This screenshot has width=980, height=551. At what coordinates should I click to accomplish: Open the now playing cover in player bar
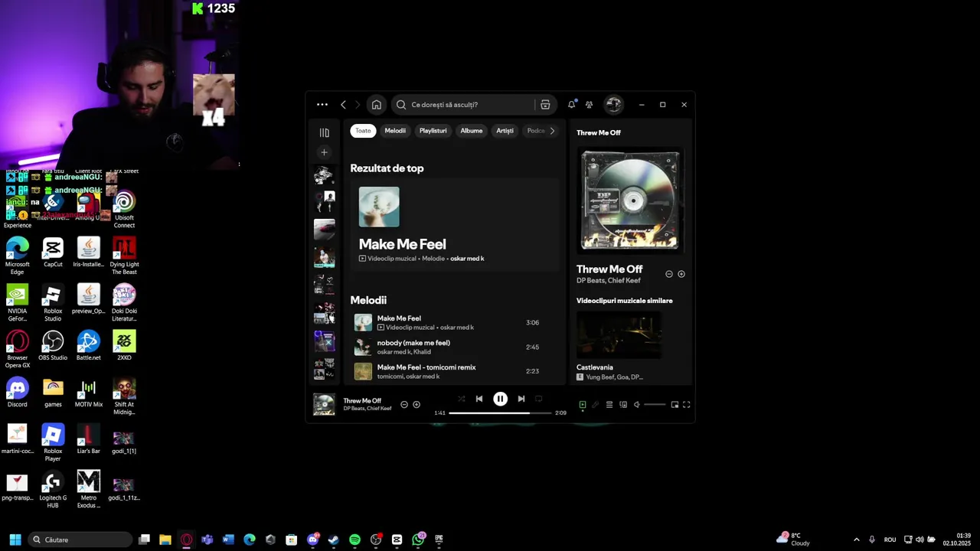pos(324,405)
